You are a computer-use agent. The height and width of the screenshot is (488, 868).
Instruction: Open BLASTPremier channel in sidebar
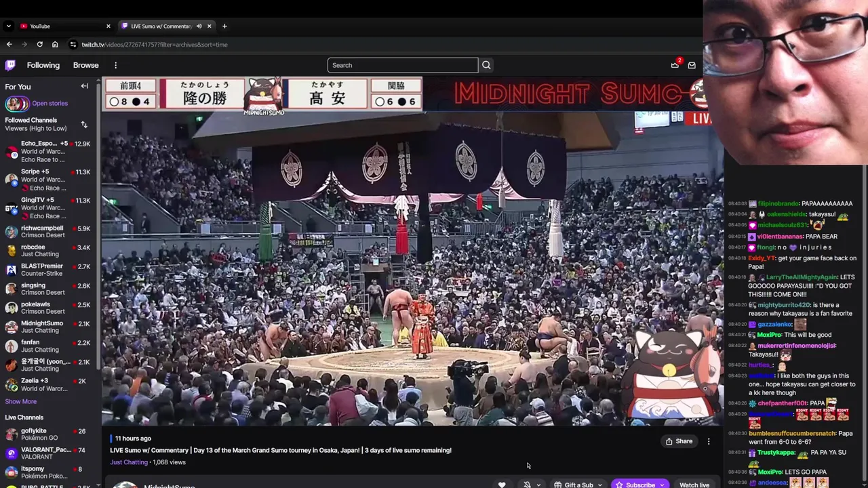47,269
